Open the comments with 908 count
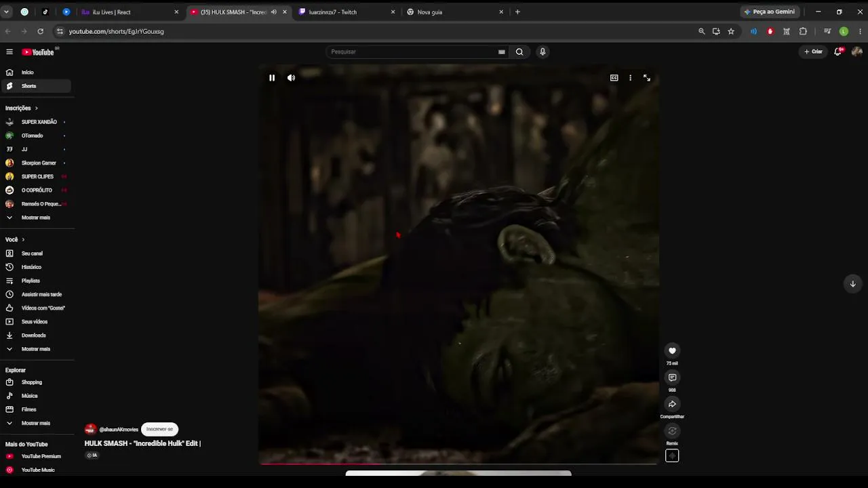 pos(672,378)
